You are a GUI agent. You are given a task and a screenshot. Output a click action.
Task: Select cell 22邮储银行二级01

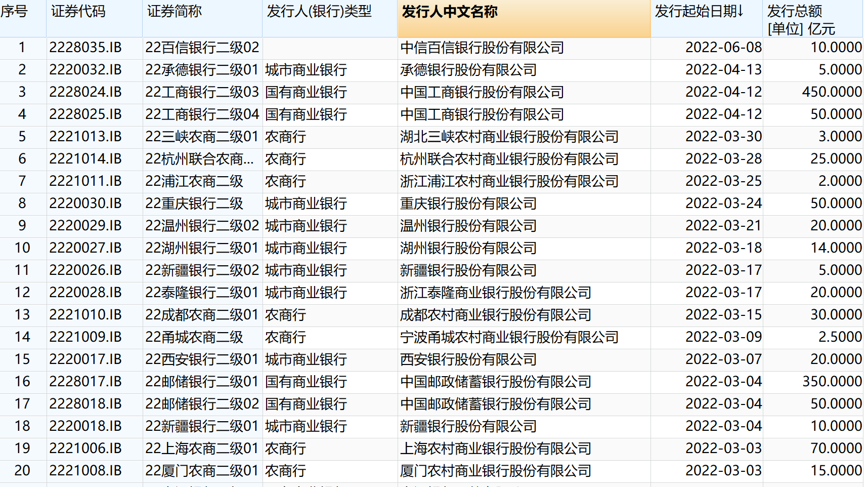[x=202, y=382]
